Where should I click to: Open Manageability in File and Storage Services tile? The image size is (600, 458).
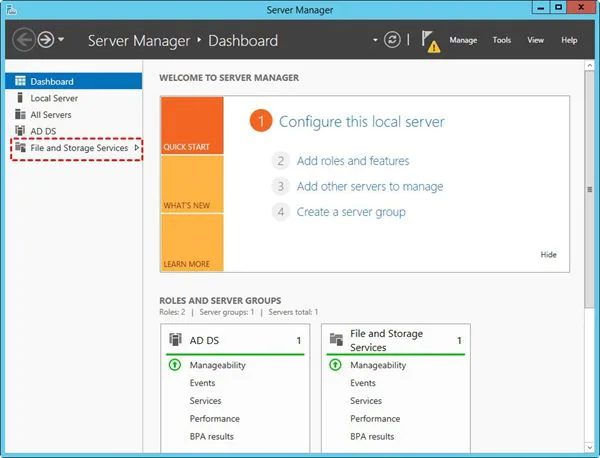click(x=378, y=365)
